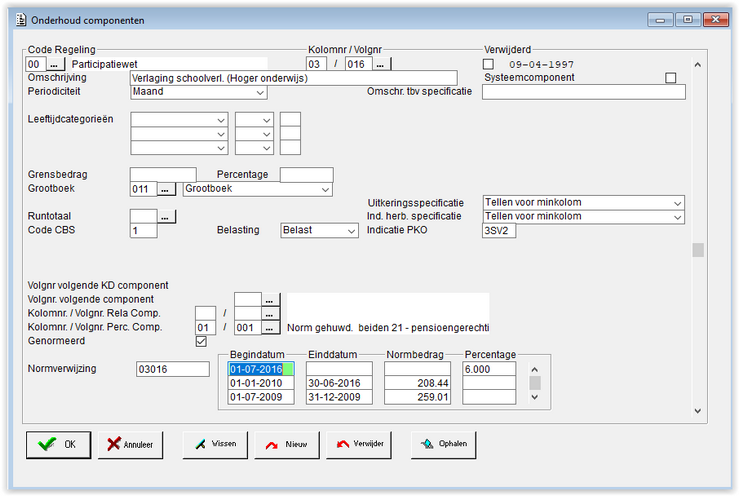Open the Periodiciteit dropdown showing Maand
The image size is (739, 496).
(x=198, y=92)
